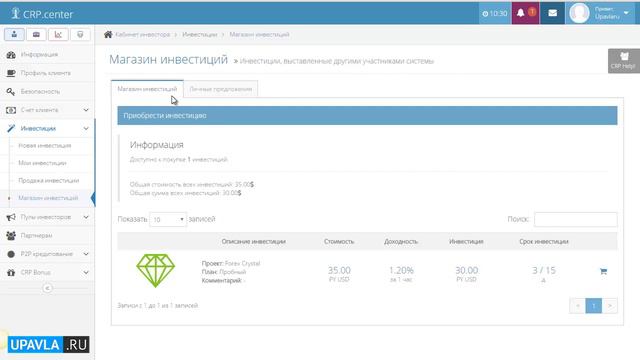
Task: Open the user profile dropdown arrow
Action: click(x=626, y=13)
